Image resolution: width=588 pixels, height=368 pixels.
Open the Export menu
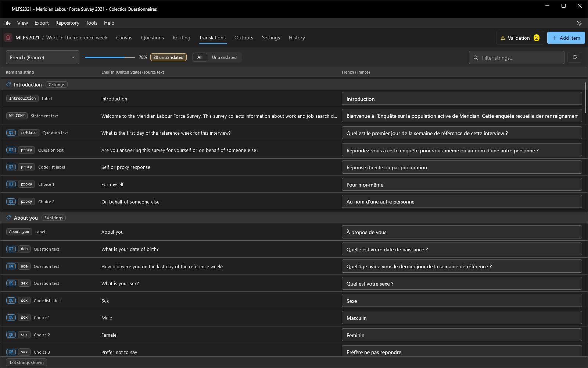(42, 23)
